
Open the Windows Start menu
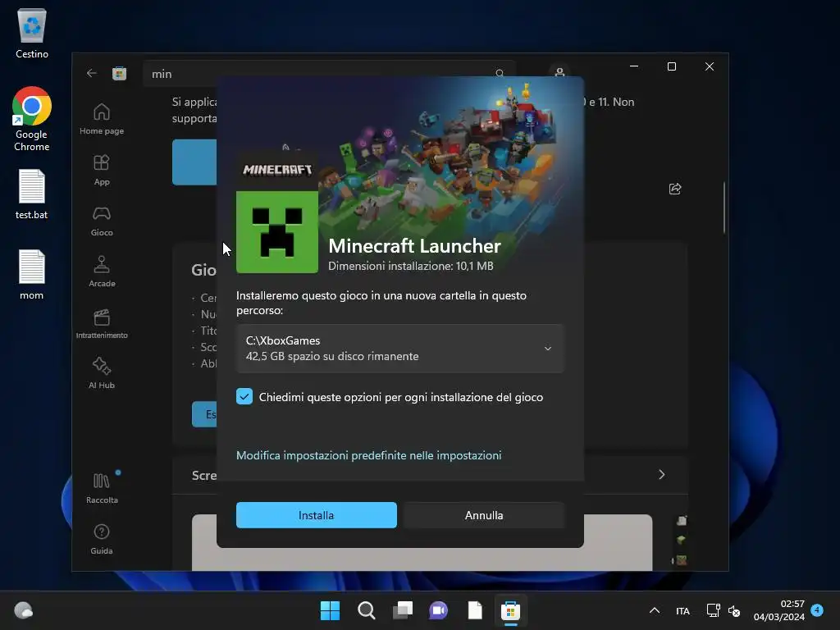(330, 610)
